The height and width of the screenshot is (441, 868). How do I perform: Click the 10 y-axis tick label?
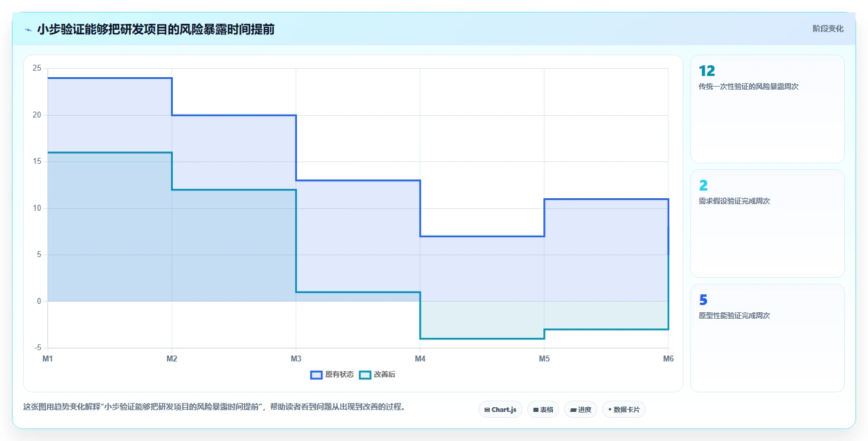[x=37, y=208]
